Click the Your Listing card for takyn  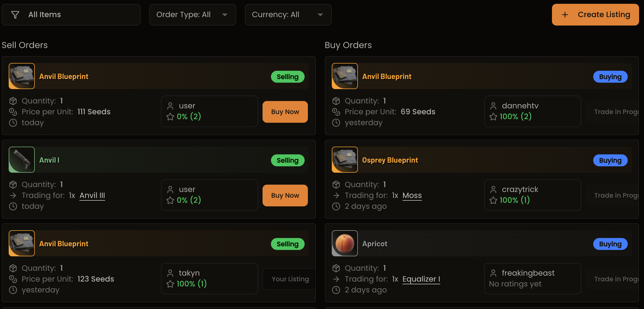click(290, 279)
